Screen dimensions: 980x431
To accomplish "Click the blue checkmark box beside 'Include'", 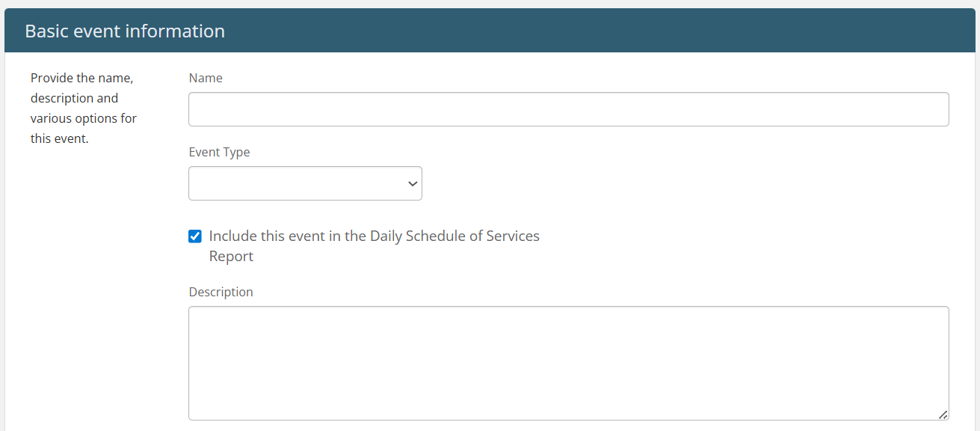I will click(195, 236).
